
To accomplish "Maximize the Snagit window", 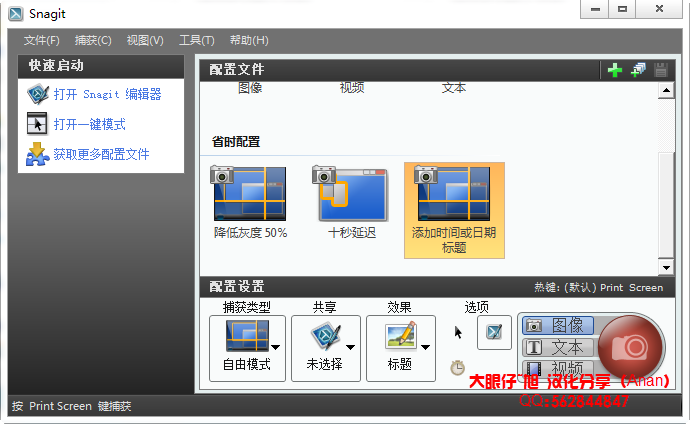I will point(622,9).
